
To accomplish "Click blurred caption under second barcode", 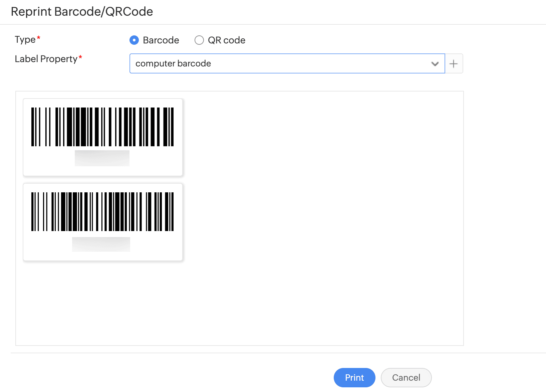I will click(x=101, y=244).
